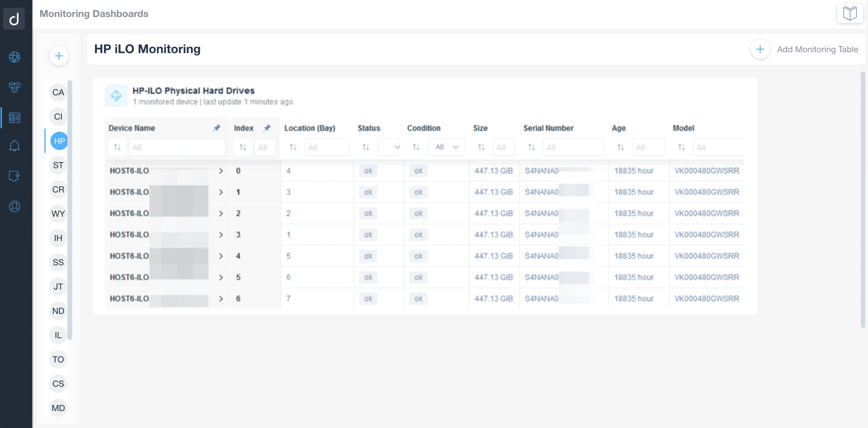
Task: Sort by Location (Bay) column
Action: (x=293, y=147)
